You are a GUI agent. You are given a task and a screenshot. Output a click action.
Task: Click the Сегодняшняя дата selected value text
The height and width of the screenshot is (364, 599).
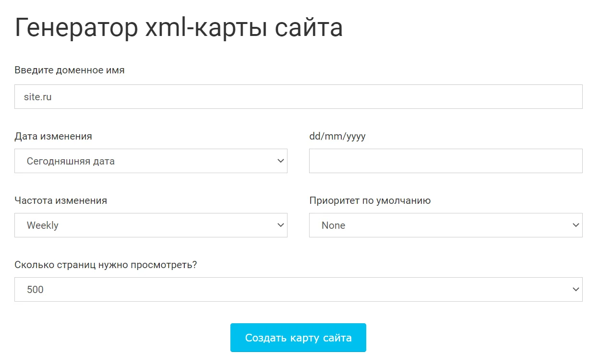[x=71, y=161]
